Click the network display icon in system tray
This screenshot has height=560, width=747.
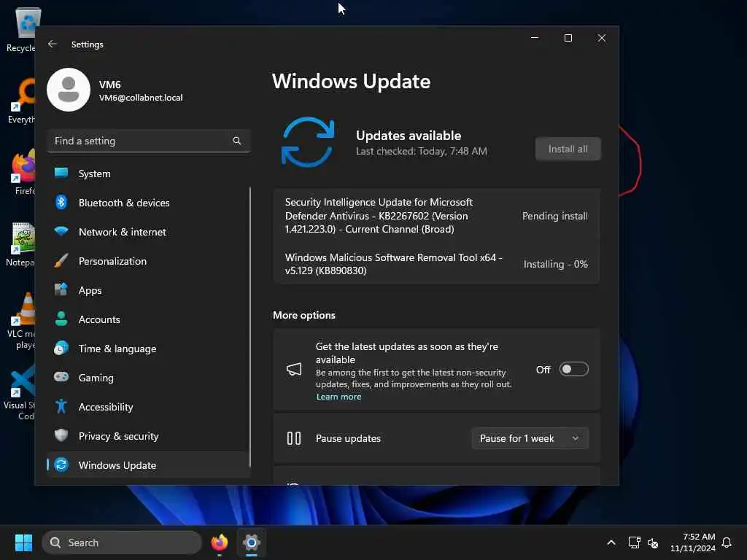click(634, 542)
